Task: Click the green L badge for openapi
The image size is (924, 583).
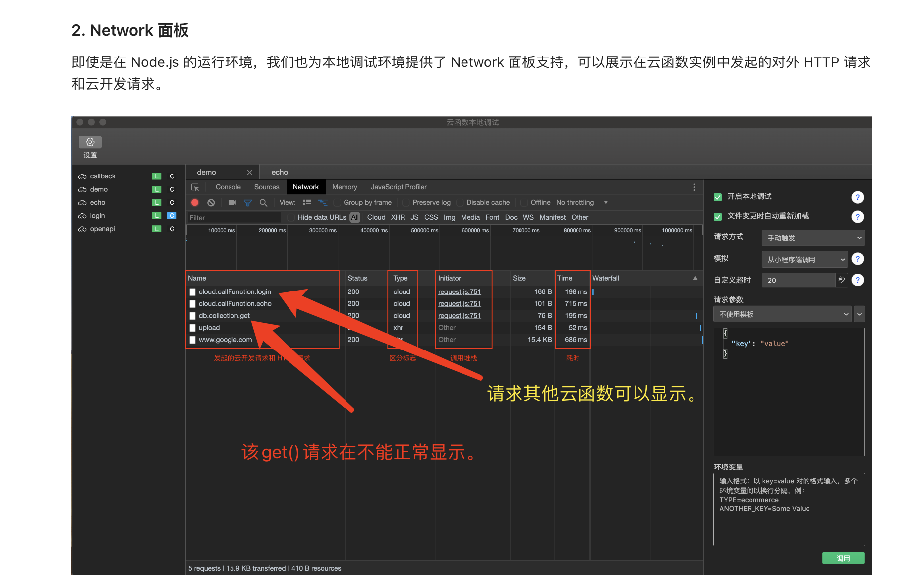Action: (156, 229)
